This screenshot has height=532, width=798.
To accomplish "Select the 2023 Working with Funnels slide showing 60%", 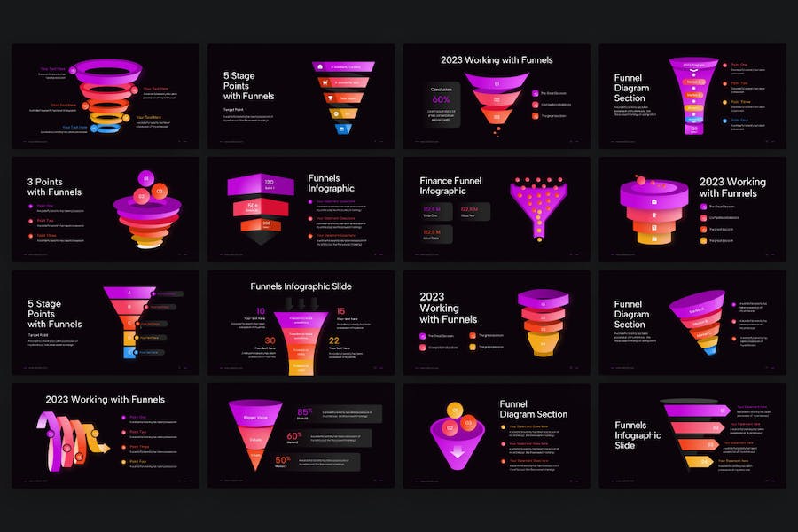I will click(x=497, y=97).
